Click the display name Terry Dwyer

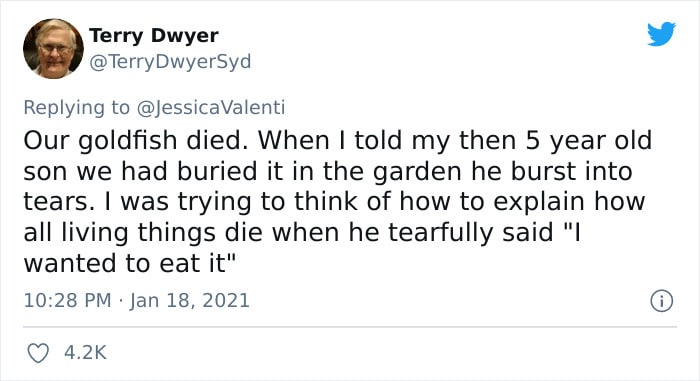[154, 35]
